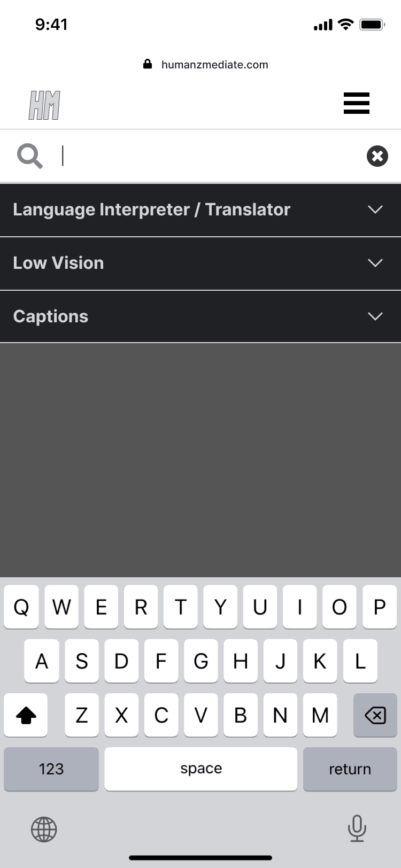Type the letter Q key
401x868 pixels.
pos(21,607)
